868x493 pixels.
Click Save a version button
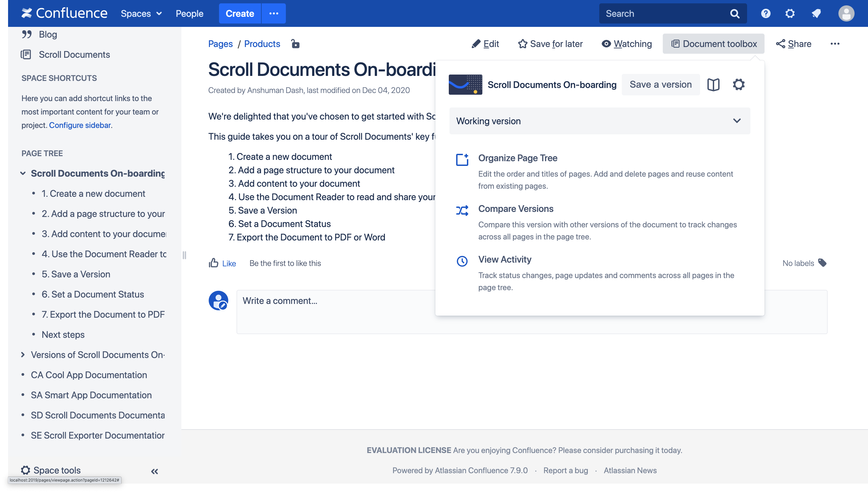[x=660, y=85]
